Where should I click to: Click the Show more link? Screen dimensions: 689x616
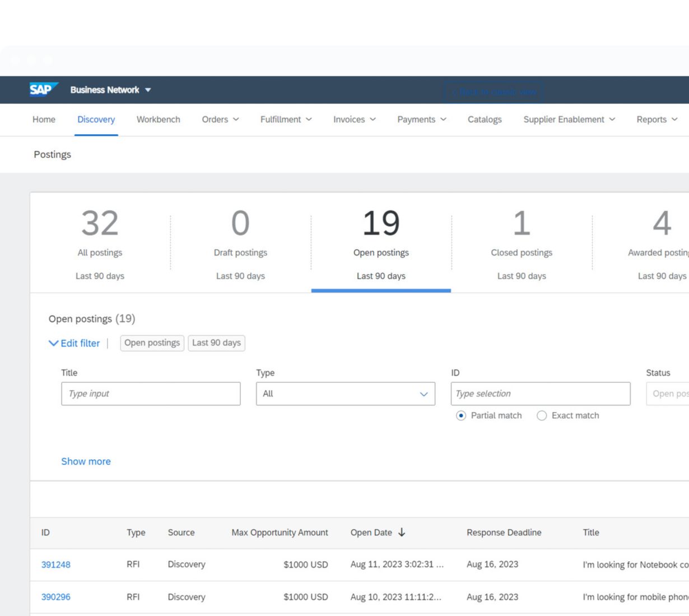click(86, 461)
